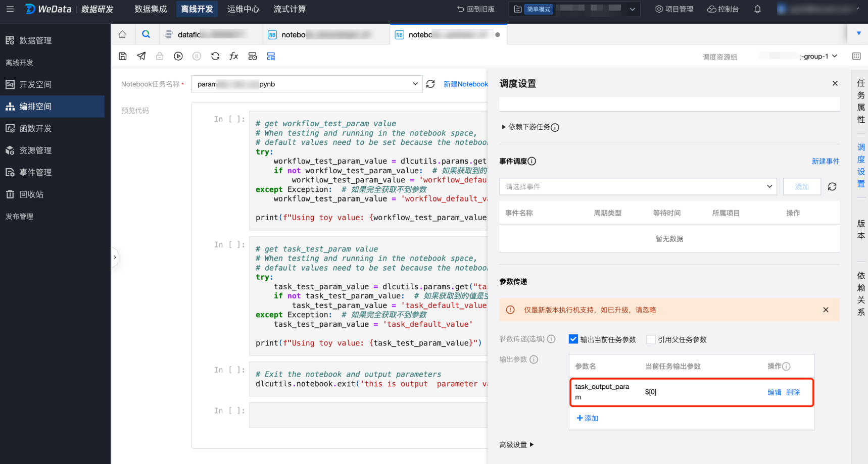Open the 请选择事件 dropdown

point(638,187)
